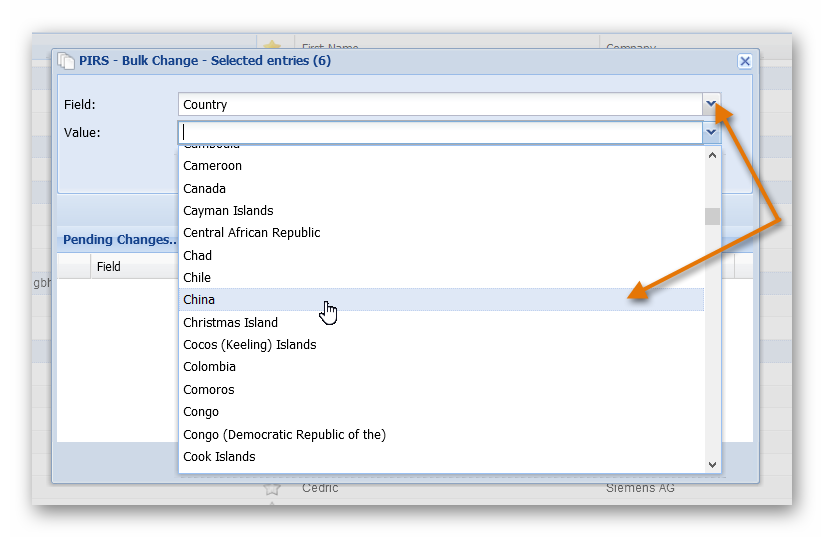Select Cameroon from the country list
Image resolution: width=824 pixels, height=537 pixels.
point(212,166)
